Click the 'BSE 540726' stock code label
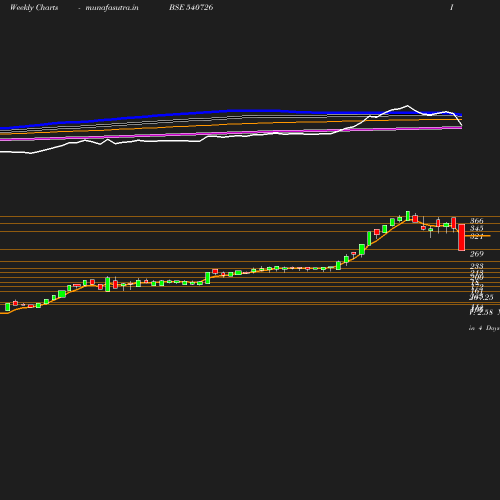Image resolution: width=500 pixels, height=500 pixels. pos(191,7)
